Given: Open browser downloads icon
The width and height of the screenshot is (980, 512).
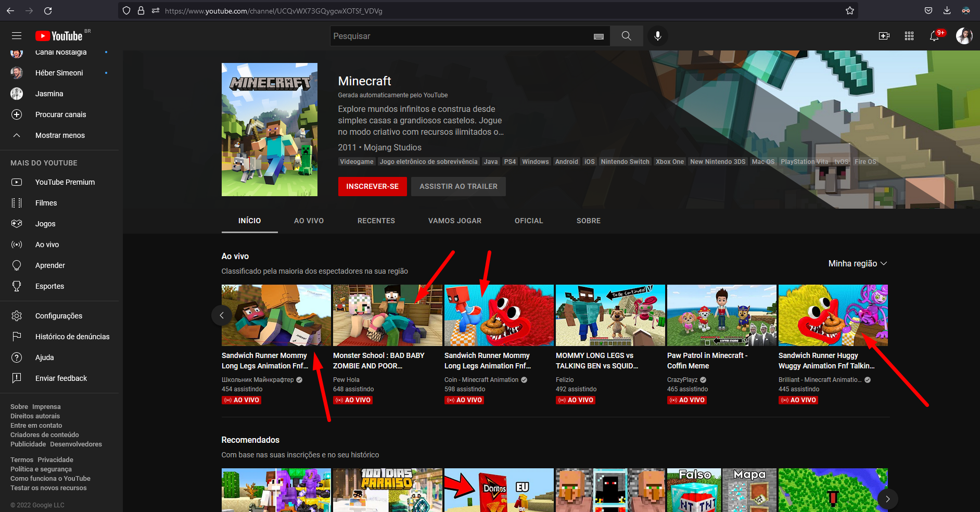Looking at the screenshot, I should click(x=947, y=10).
